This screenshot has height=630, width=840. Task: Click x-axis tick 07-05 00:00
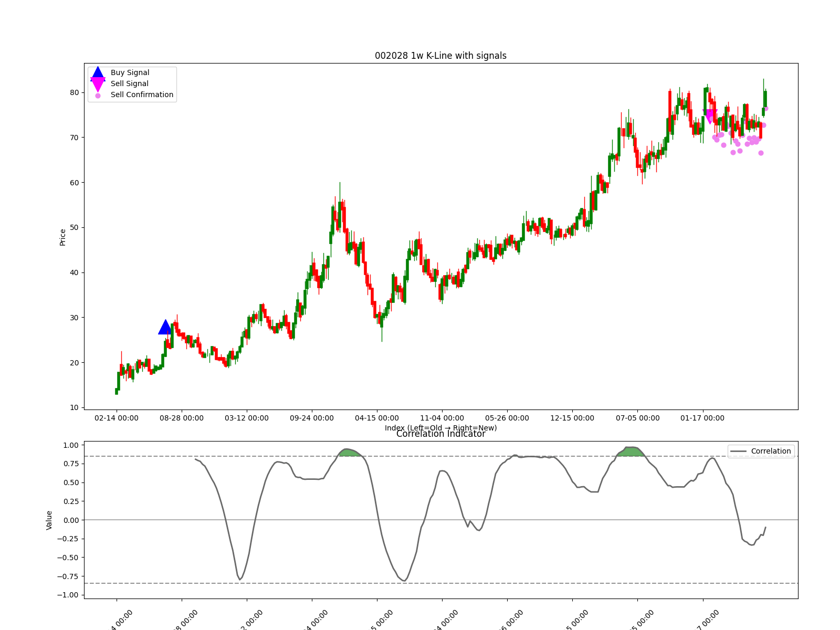(x=637, y=418)
